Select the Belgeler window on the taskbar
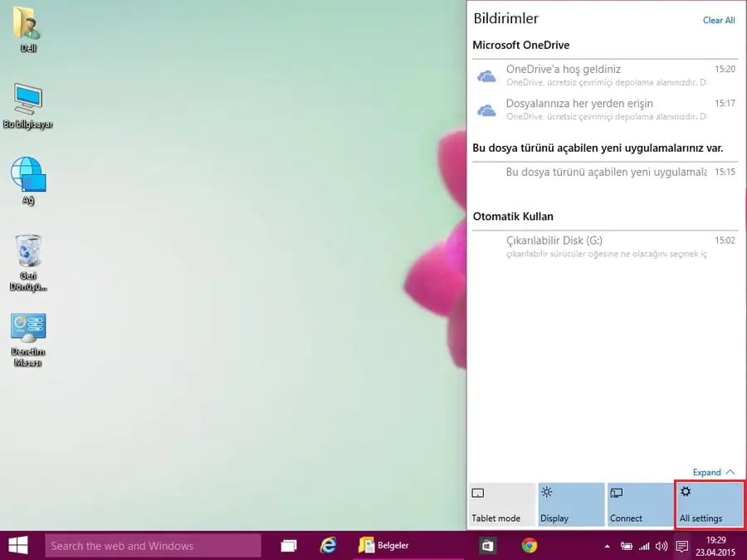Screen dimensions: 747x560 [390, 546]
